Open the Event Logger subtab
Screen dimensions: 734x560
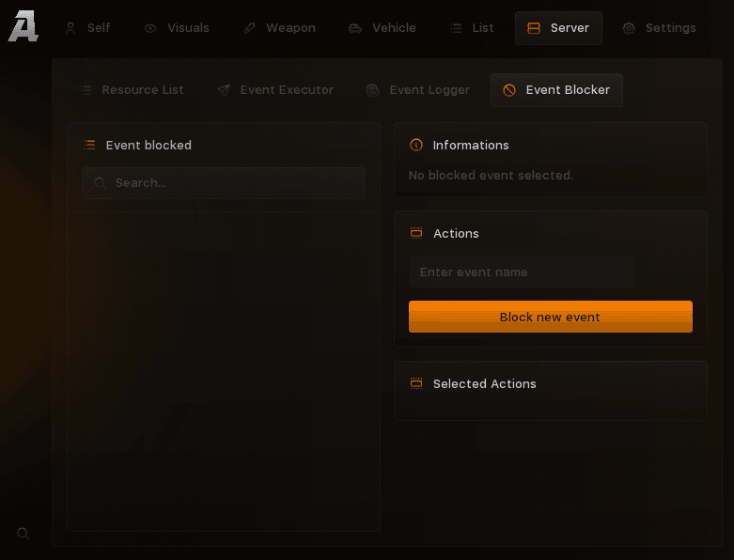tap(418, 90)
